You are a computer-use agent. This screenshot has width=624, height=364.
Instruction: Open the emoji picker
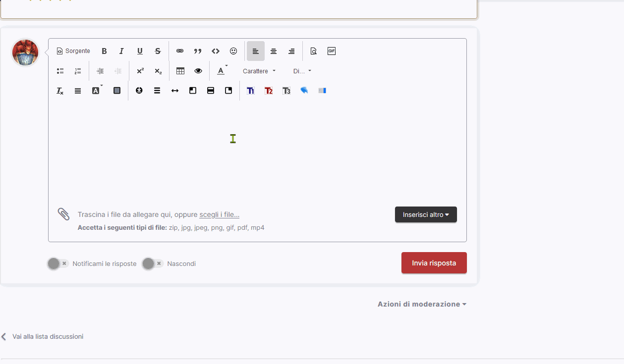coord(233,51)
